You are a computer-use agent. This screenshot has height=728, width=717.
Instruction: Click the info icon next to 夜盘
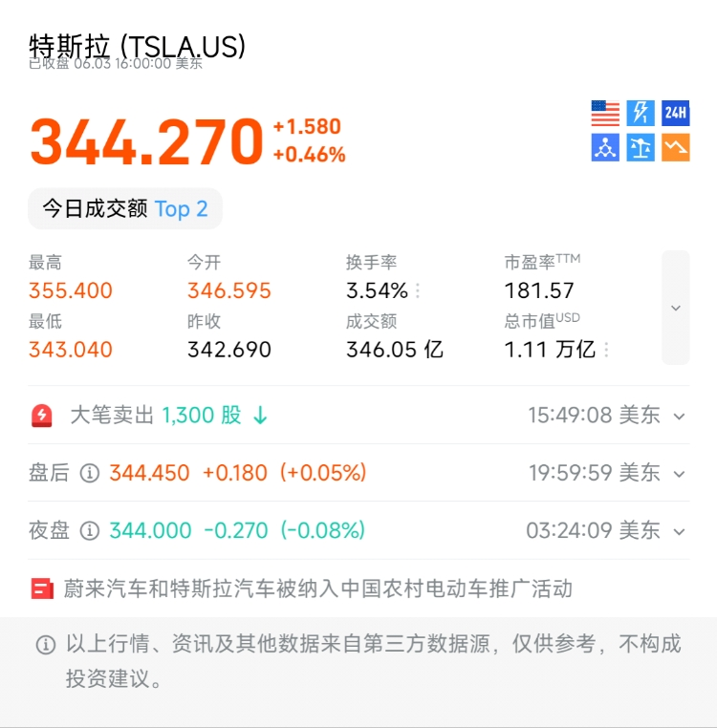pyautogui.click(x=90, y=530)
